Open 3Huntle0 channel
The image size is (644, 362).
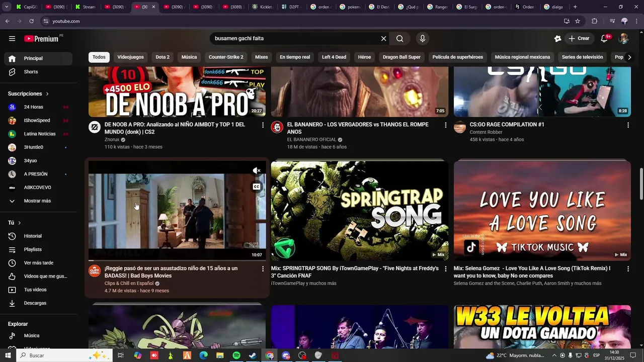[39, 147]
